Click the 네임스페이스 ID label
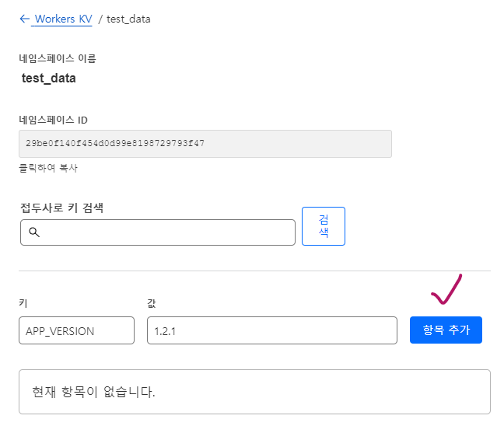504x426 pixels. [x=53, y=120]
